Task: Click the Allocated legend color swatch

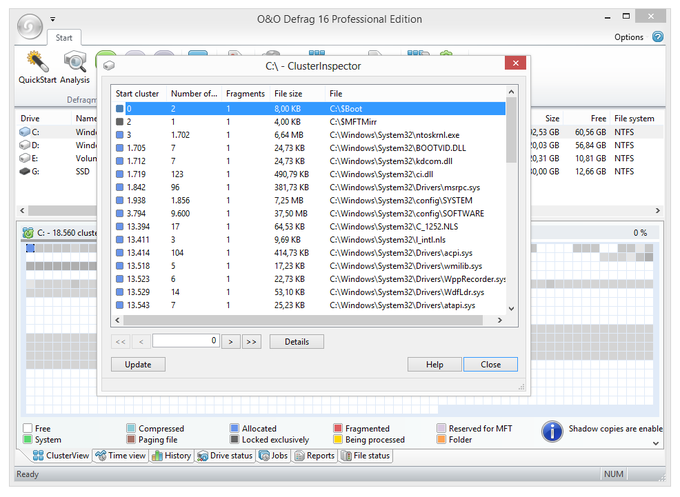Action: click(235, 428)
